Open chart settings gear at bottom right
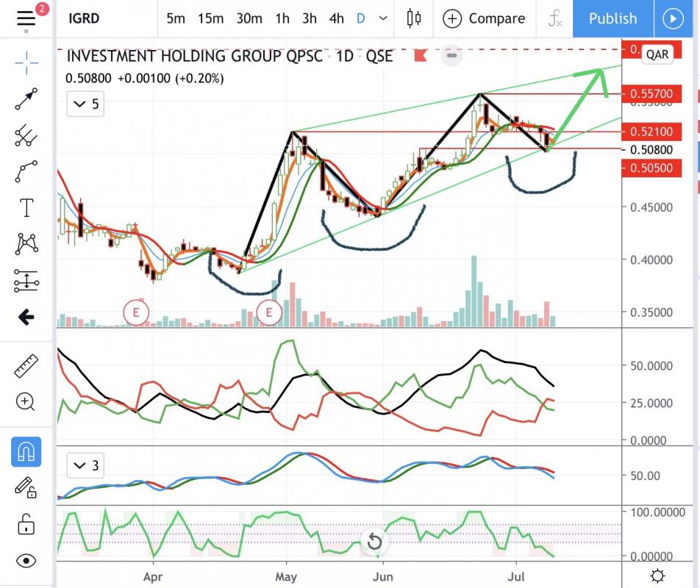Viewport: 700px width, 588px height. coord(658,576)
